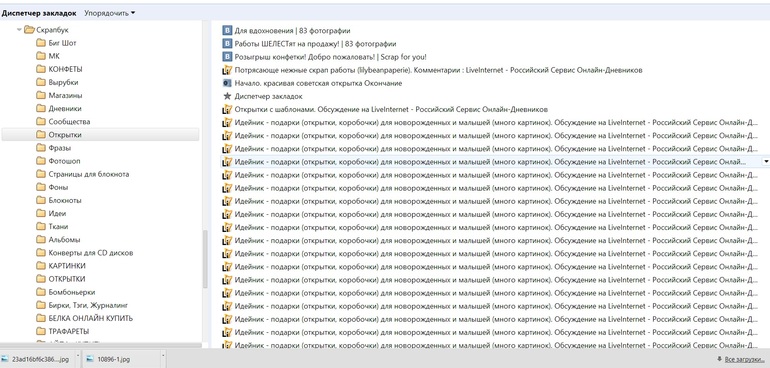Click the Фотошоп folder icon
Viewport: 770px width, 368px height.
point(41,161)
